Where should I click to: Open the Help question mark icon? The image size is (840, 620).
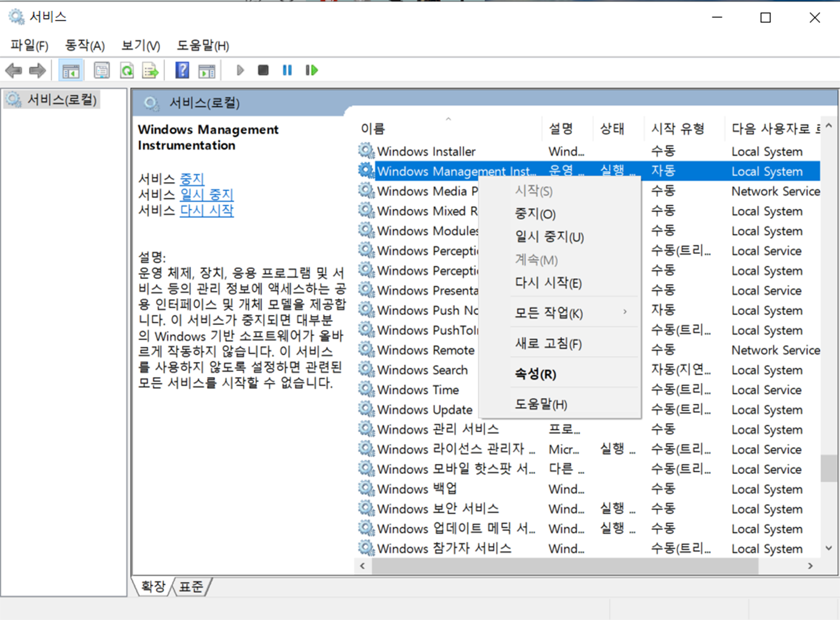pyautogui.click(x=182, y=70)
